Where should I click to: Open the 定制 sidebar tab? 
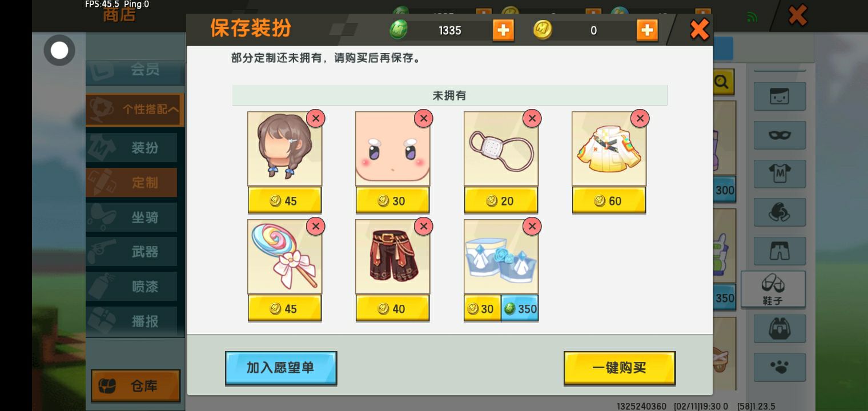click(x=131, y=183)
